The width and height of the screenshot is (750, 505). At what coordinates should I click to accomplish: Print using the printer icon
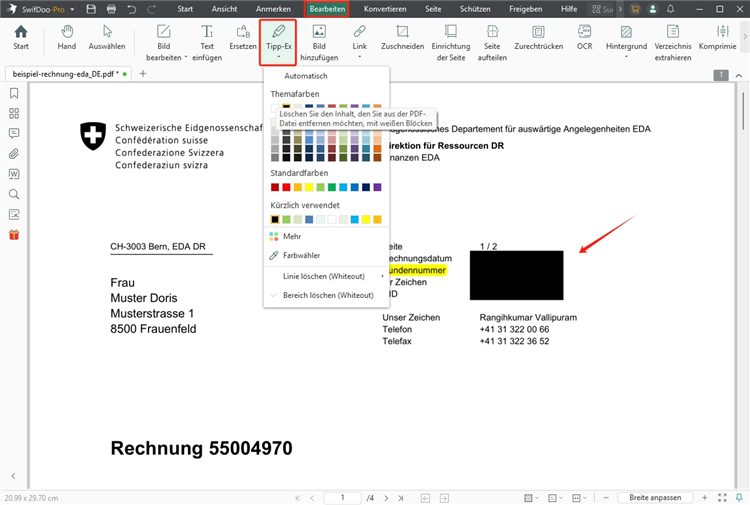(111, 9)
